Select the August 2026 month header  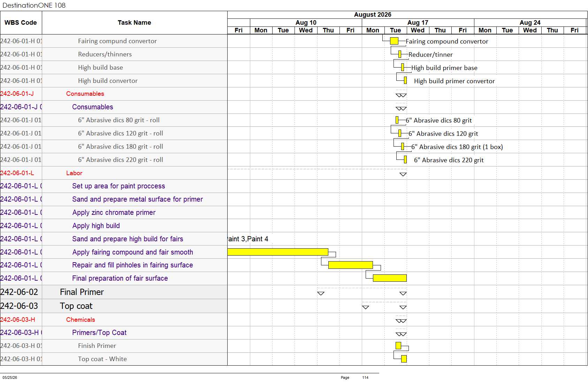click(x=373, y=15)
